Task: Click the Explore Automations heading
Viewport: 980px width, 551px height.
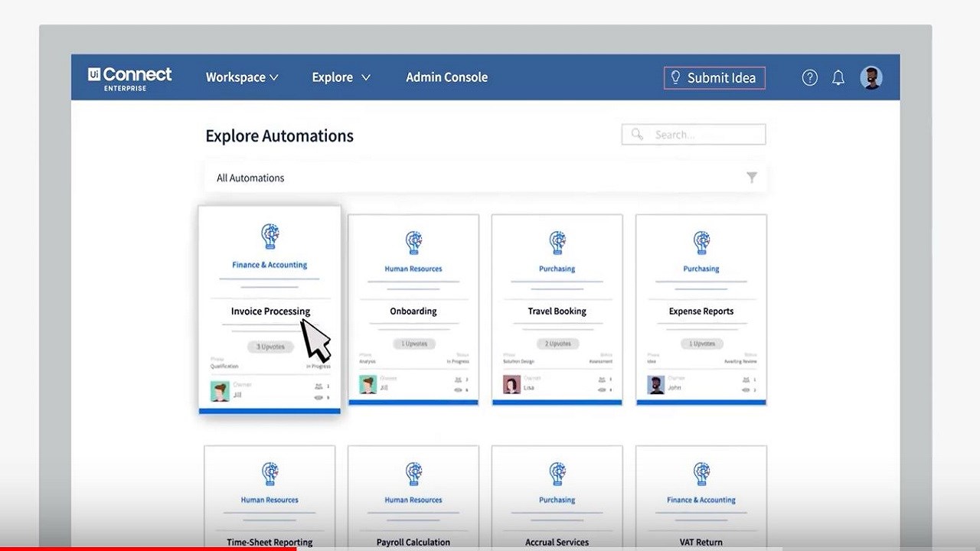Action: tap(279, 135)
